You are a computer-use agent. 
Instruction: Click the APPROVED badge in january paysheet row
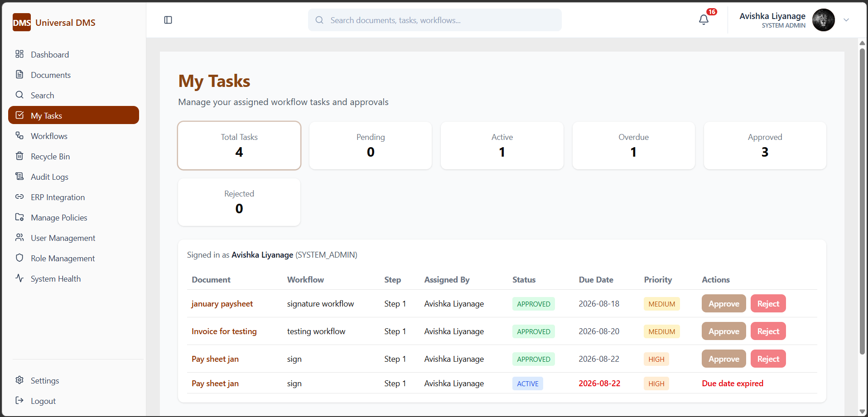(x=533, y=304)
